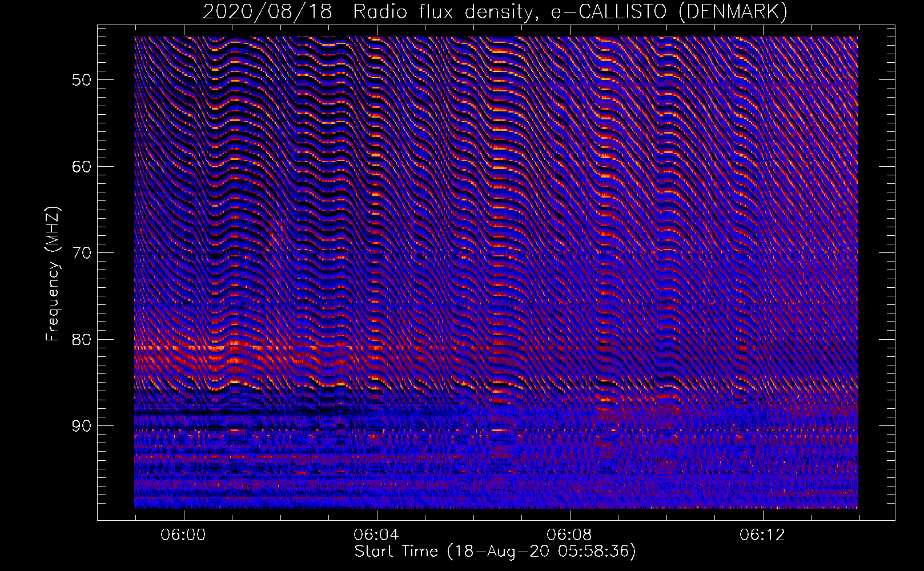This screenshot has width=924, height=571.
Task: Click the "Frequency (MHZ)" axis label
Action: (x=53, y=274)
